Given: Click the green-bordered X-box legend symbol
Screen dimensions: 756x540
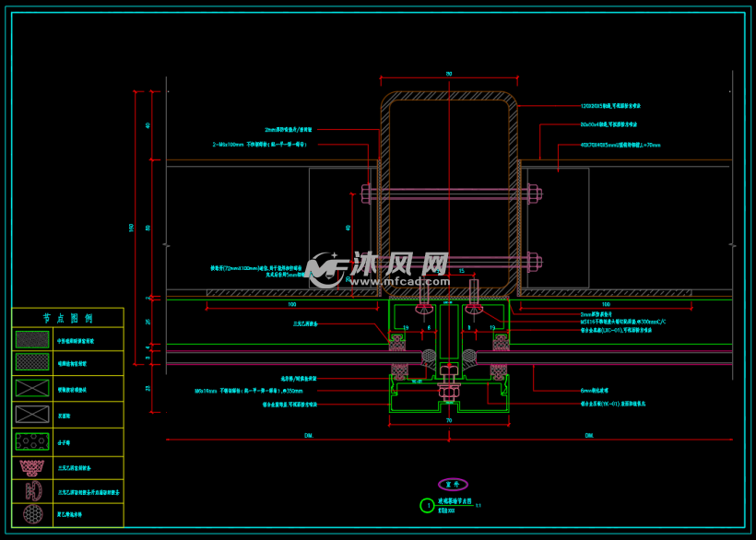Looking at the screenshot, I should 32,388.
